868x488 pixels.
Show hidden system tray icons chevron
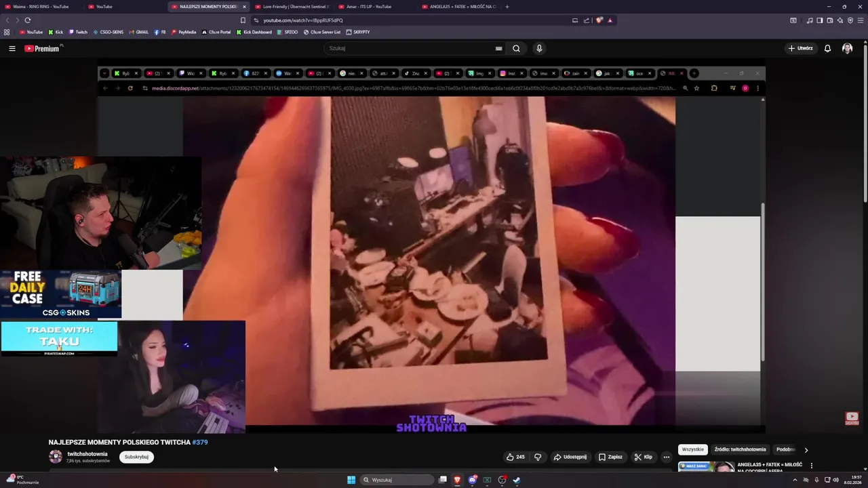pos(795,480)
